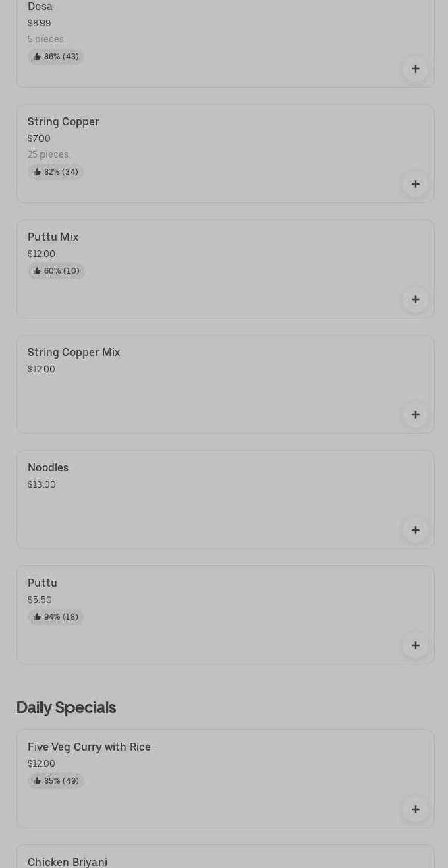Screen dimensions: 448x868
Task: Click Dosa's 86% thumbs-up rating badge
Action: [x=56, y=57]
